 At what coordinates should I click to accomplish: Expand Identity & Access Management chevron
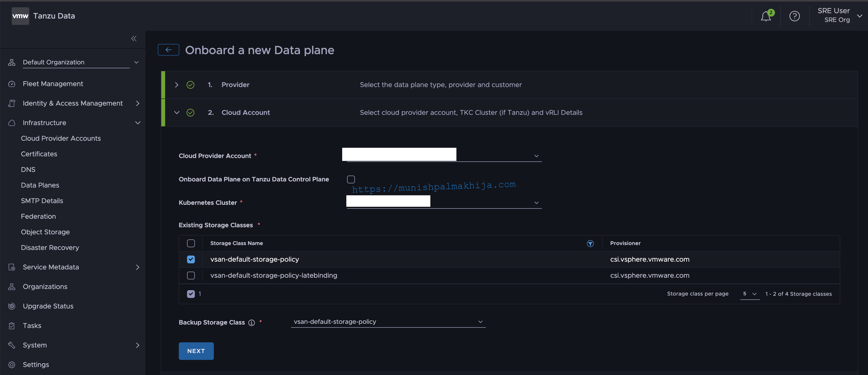click(x=137, y=104)
